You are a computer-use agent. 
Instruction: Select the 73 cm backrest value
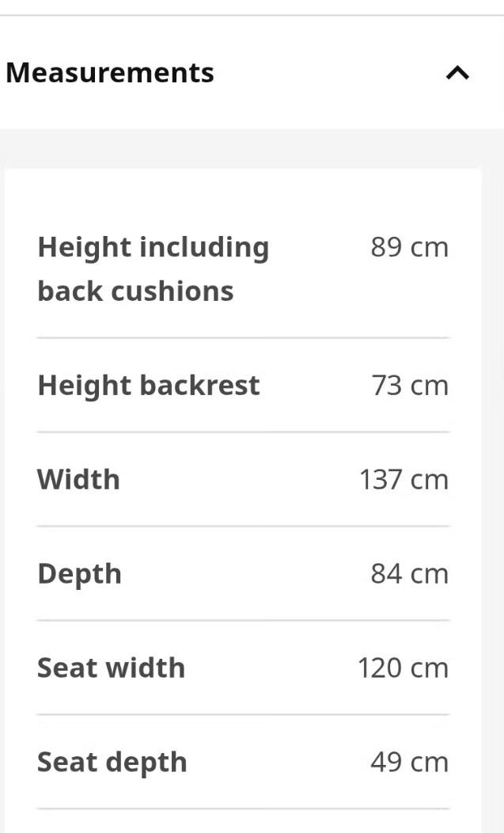point(410,385)
